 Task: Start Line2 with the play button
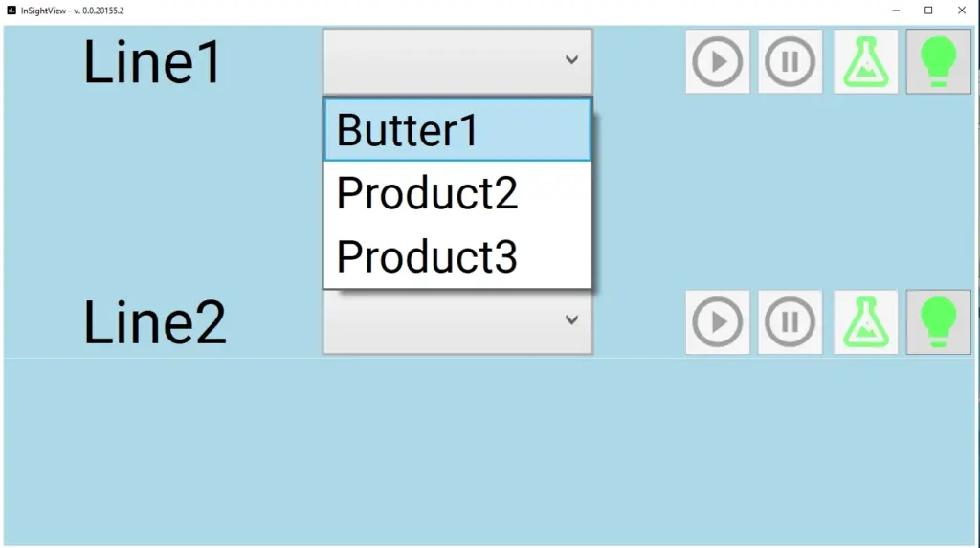718,322
